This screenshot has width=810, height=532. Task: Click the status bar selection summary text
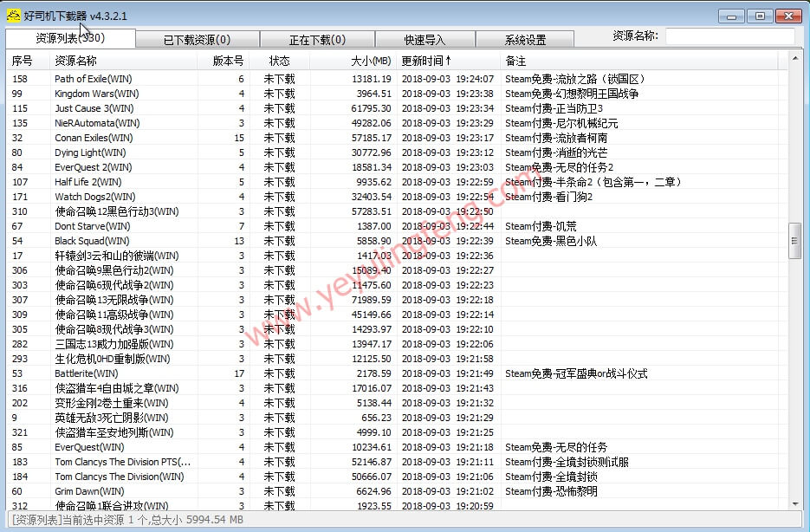[x=127, y=520]
